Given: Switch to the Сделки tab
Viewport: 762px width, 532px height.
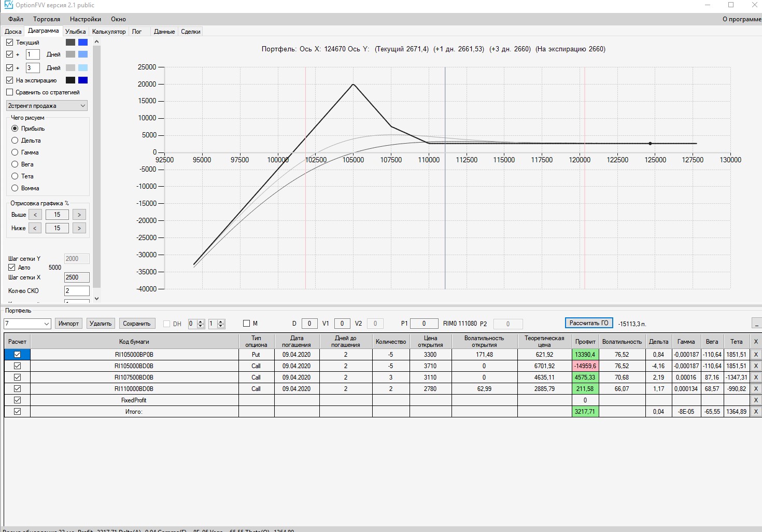Looking at the screenshot, I should tap(191, 32).
